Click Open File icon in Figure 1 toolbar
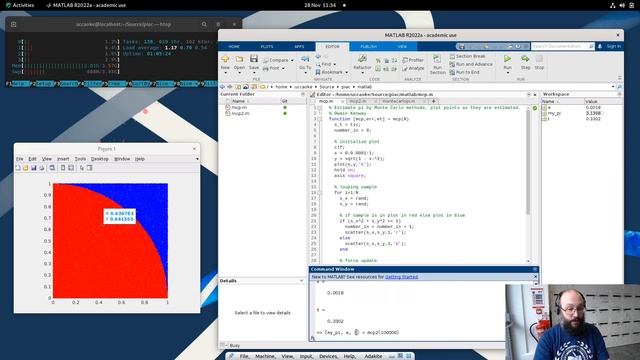This screenshot has width=640, height=360. [26, 168]
